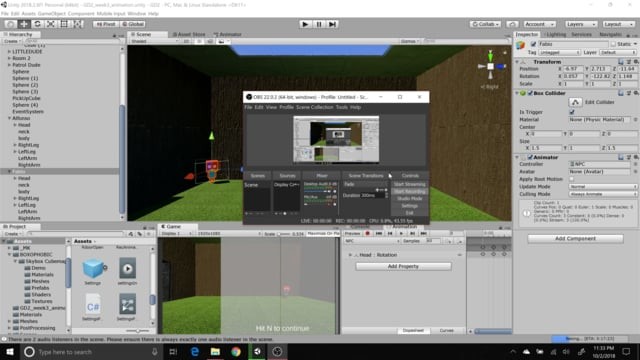Click the cloud services icon beside Collab
The height and width of the screenshot is (360, 640).
pyautogui.click(x=513, y=24)
